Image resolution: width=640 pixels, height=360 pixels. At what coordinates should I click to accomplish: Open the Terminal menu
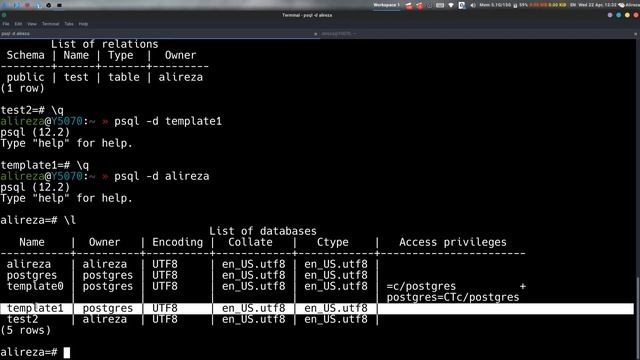pos(51,24)
